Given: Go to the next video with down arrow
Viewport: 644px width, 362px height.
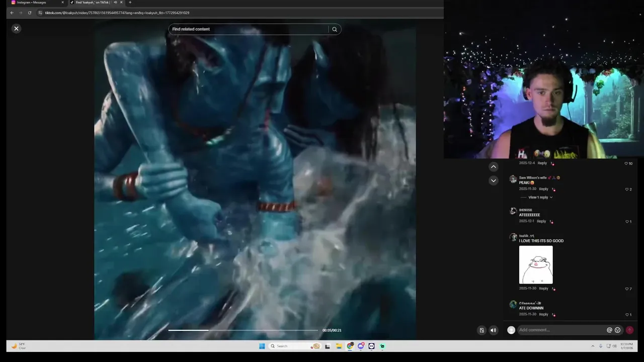Looking at the screenshot, I should coord(494,180).
